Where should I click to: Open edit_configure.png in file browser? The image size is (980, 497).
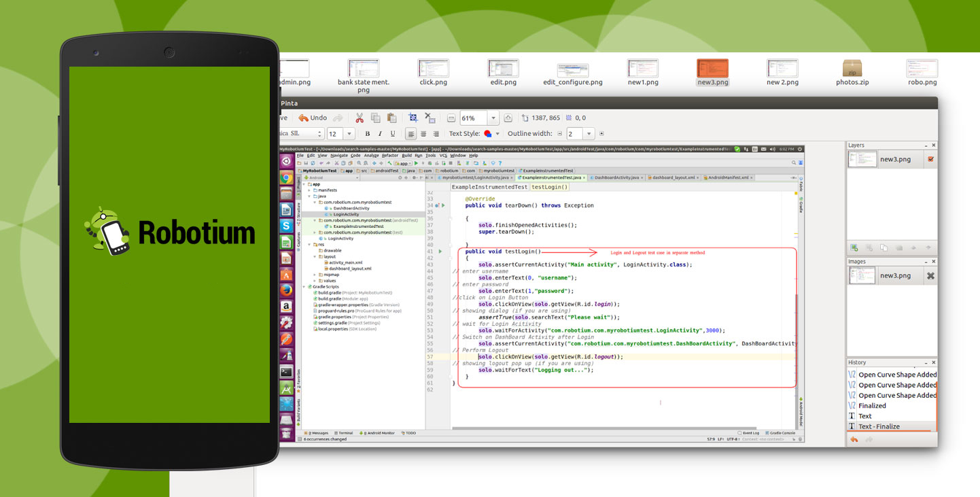tap(573, 75)
